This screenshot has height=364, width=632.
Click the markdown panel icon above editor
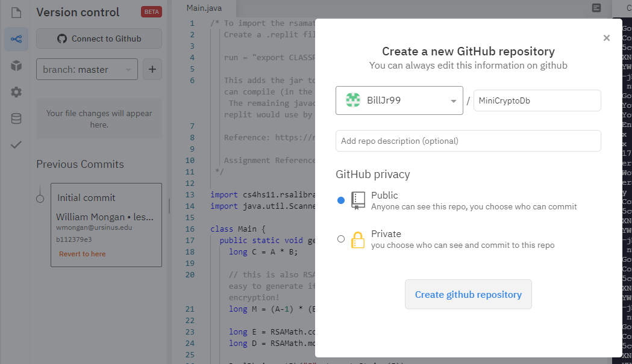[596, 8]
